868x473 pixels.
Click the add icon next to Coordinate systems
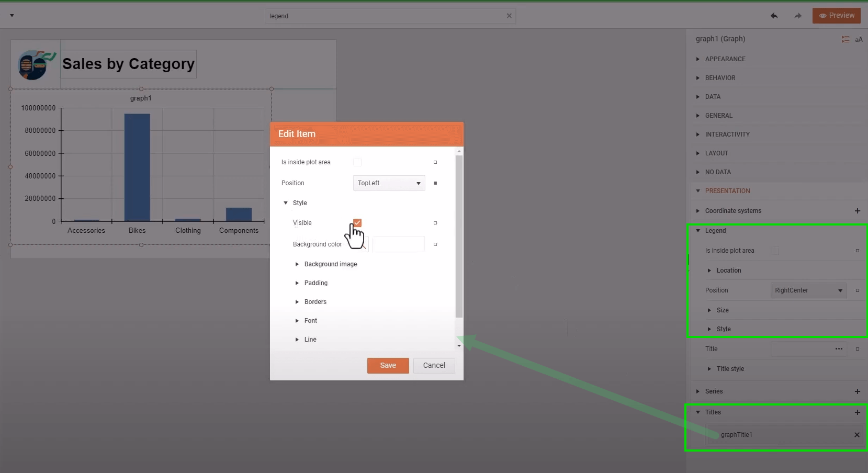858,211
